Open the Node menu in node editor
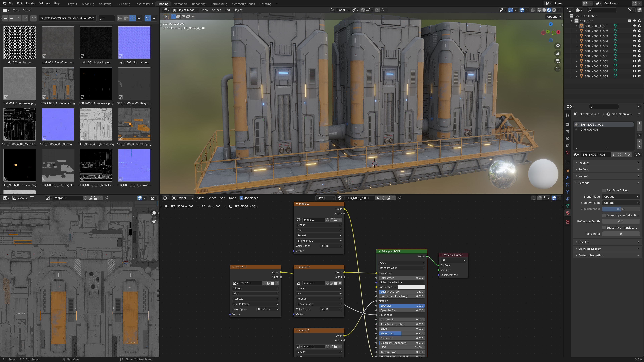 232,198
